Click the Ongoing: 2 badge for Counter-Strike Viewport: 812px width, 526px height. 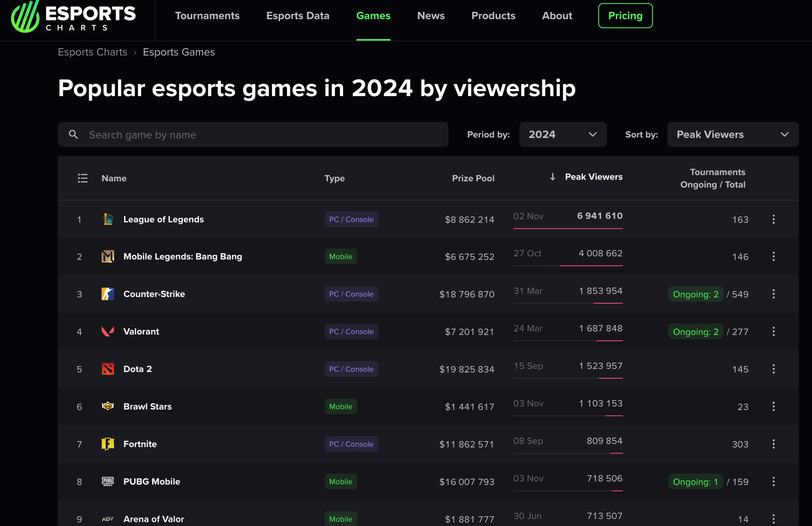coord(696,294)
